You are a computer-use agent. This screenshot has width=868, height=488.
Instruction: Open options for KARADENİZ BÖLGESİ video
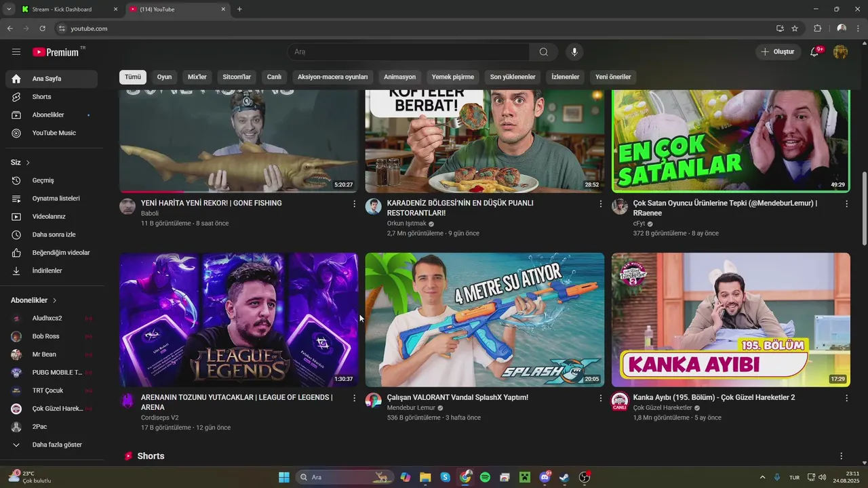click(x=600, y=203)
